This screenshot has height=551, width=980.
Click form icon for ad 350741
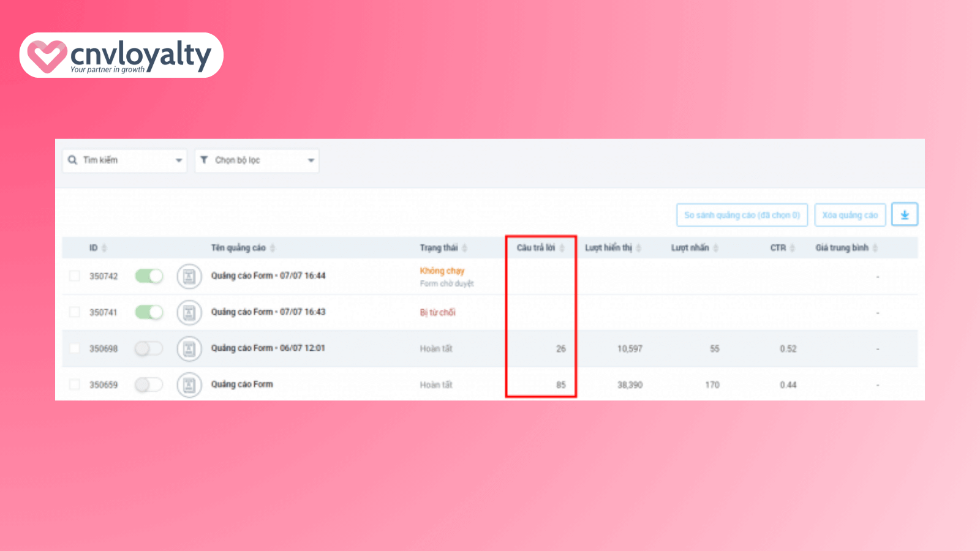(x=189, y=313)
